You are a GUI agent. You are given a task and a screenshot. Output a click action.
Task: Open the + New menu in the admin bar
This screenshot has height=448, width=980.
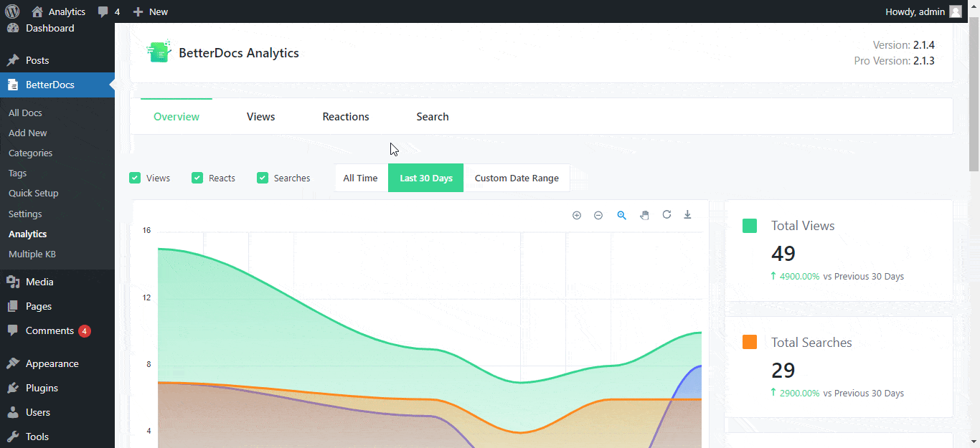pos(150,11)
